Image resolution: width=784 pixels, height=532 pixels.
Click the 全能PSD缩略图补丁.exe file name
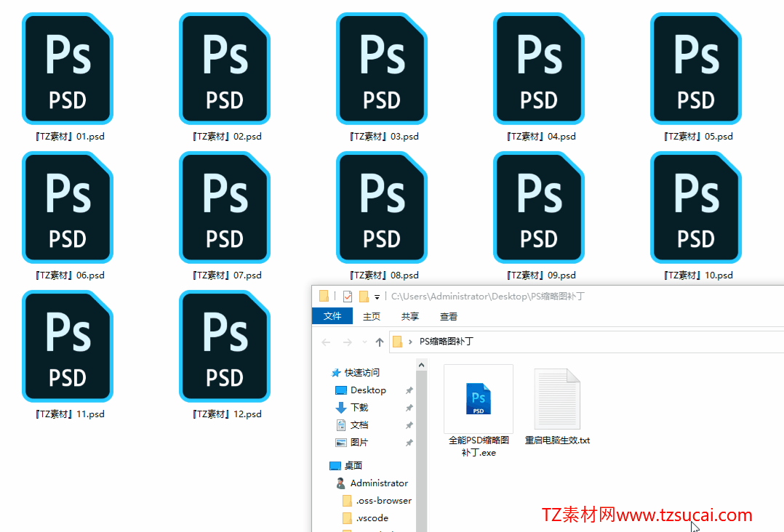click(x=479, y=446)
